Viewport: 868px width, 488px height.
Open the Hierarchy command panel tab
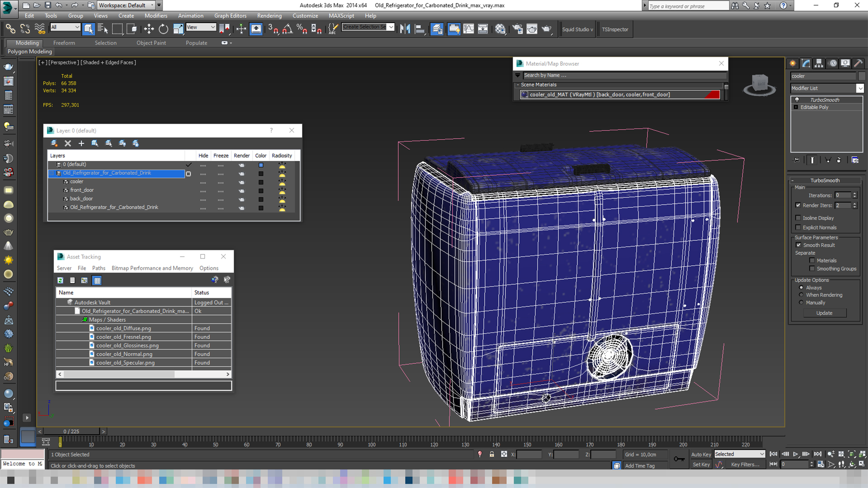[819, 63]
